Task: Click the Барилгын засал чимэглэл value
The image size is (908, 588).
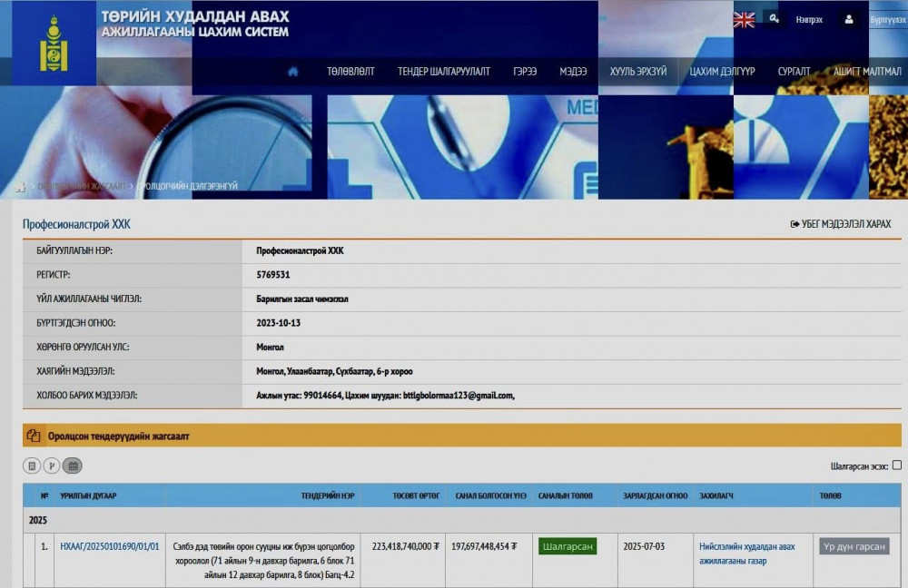Action: pos(302,299)
